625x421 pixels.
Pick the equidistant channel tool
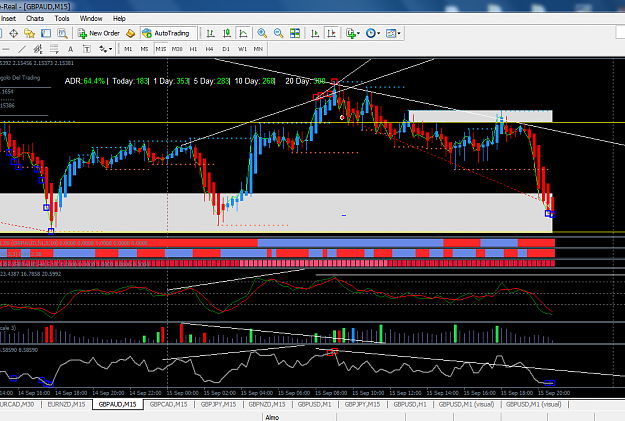coord(38,49)
